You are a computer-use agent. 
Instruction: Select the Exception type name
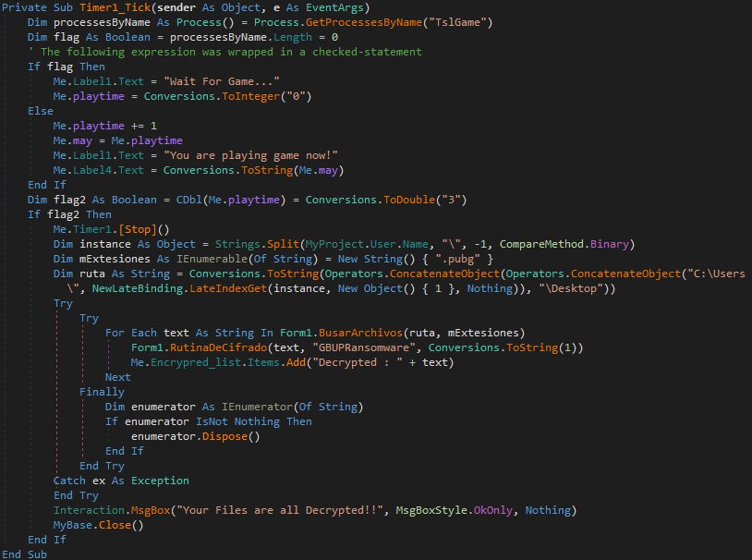pyautogui.click(x=160, y=481)
